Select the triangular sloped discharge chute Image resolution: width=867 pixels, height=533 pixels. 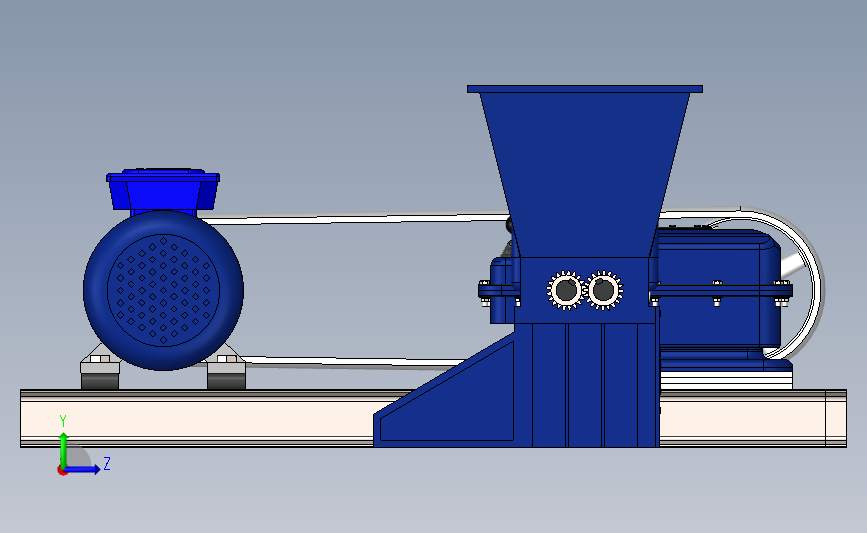[447, 394]
